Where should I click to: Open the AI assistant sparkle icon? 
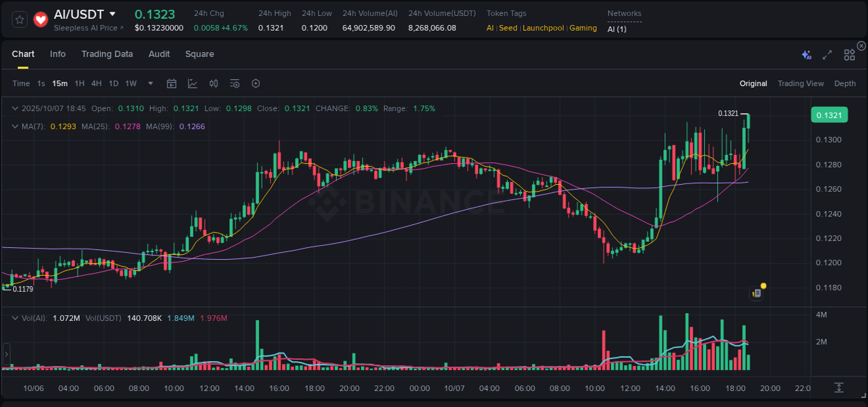(806, 54)
